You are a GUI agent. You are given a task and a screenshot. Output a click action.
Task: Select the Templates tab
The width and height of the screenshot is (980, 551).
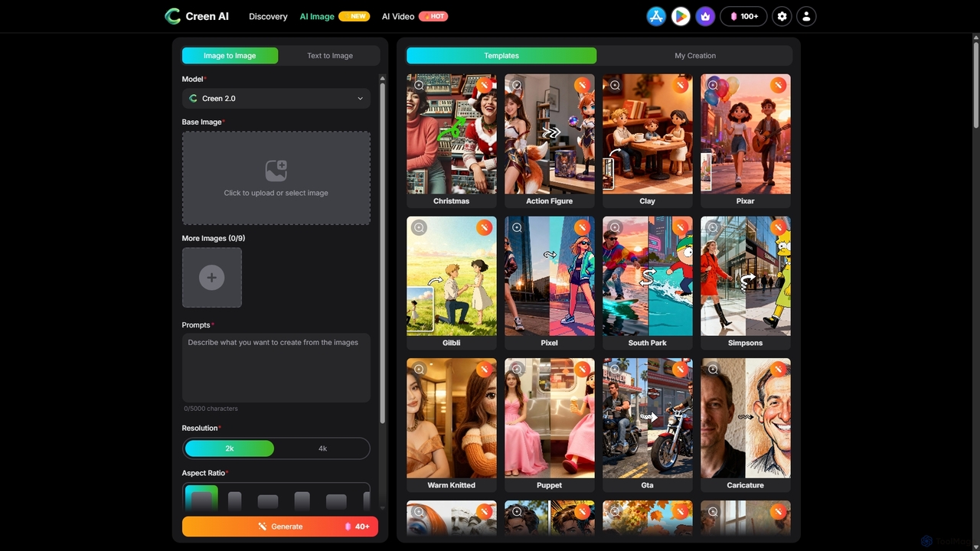(x=501, y=55)
